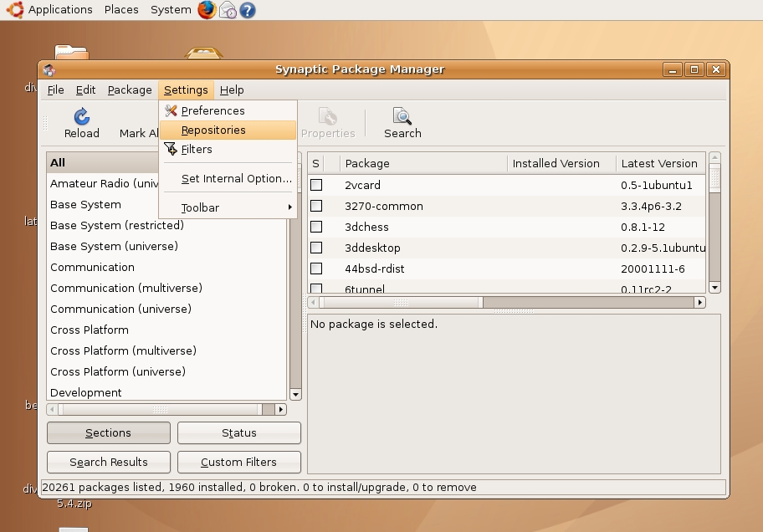Toggle the 3270-common status checkbox
Screen dimensions: 763x532
tap(316, 206)
